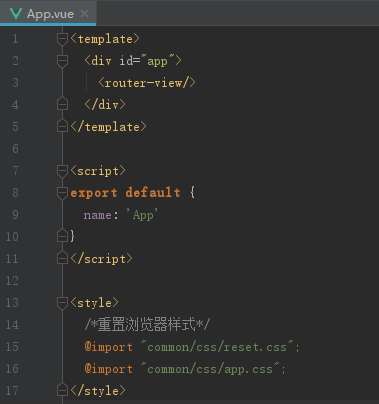
Task: Click the app.css import path
Action: (210, 369)
